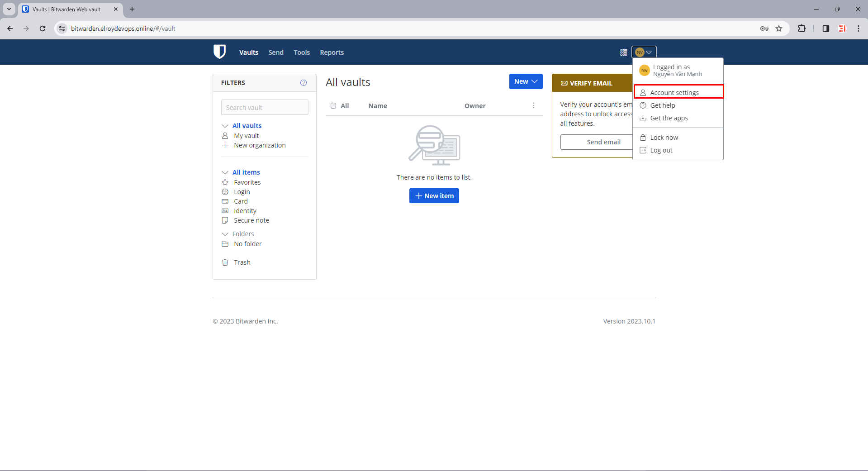The height and width of the screenshot is (471, 868).
Task: Click the filters help question icon
Action: coord(304,83)
